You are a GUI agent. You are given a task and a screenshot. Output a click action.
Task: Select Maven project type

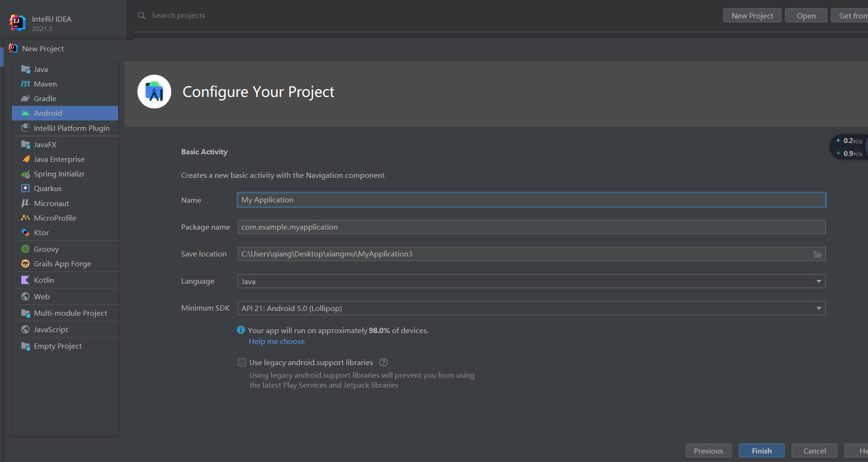coord(65,84)
